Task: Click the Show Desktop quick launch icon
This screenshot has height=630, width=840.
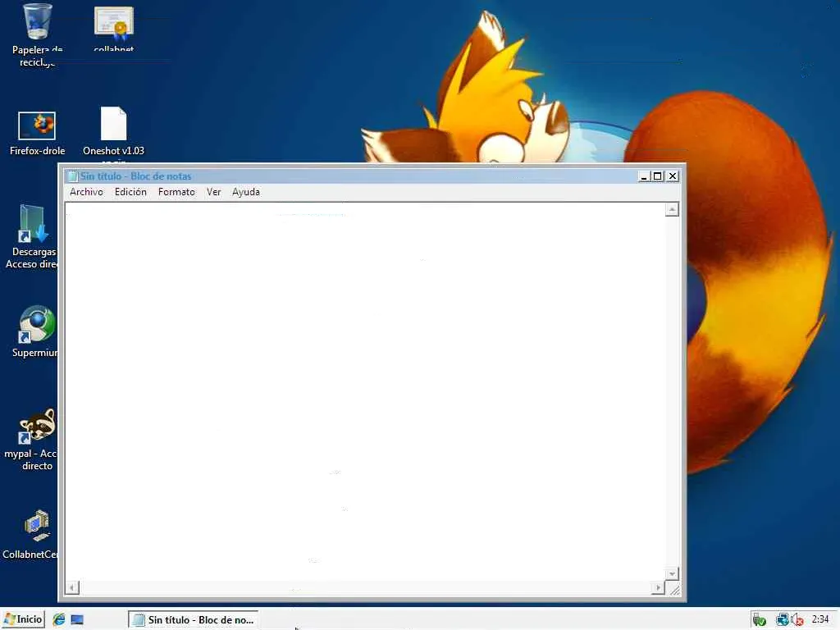Action: [77, 620]
